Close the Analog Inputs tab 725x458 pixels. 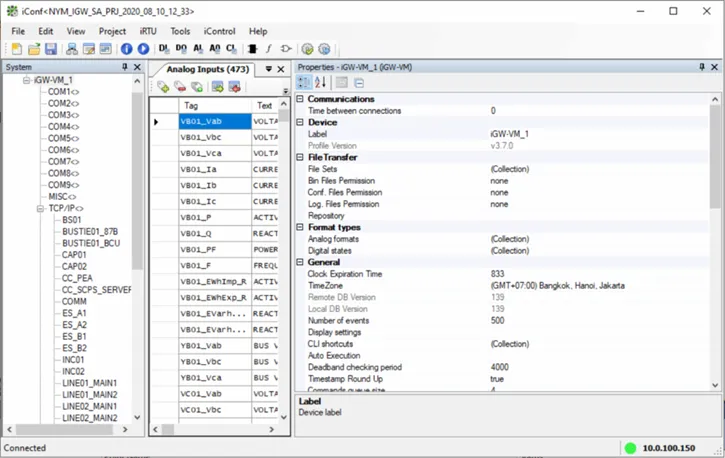(x=281, y=69)
